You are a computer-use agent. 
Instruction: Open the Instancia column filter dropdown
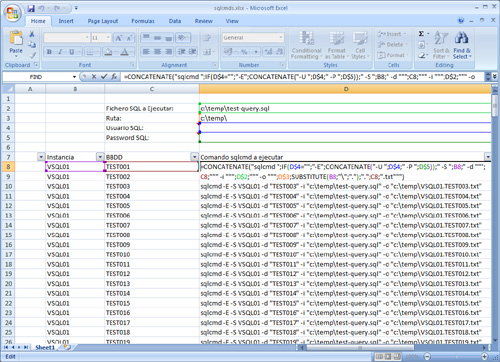(100, 157)
